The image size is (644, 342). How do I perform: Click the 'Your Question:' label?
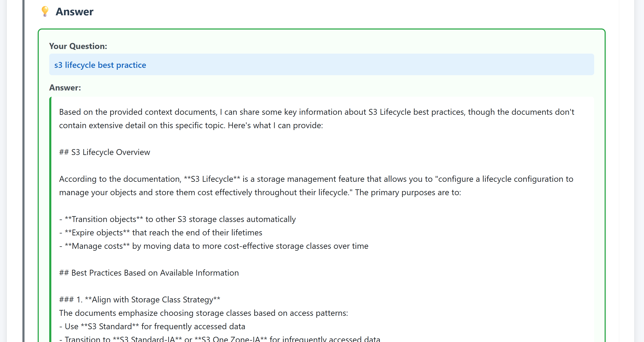point(78,46)
